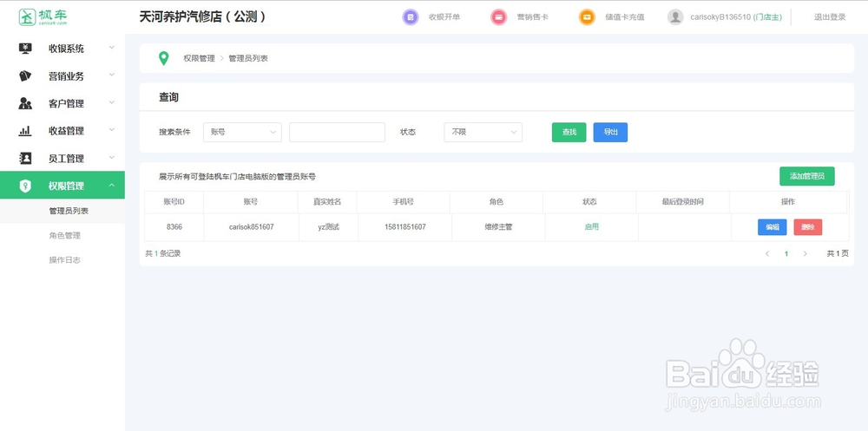Click the 添加管理员 button
The width and height of the screenshot is (868, 431).
[x=807, y=176]
